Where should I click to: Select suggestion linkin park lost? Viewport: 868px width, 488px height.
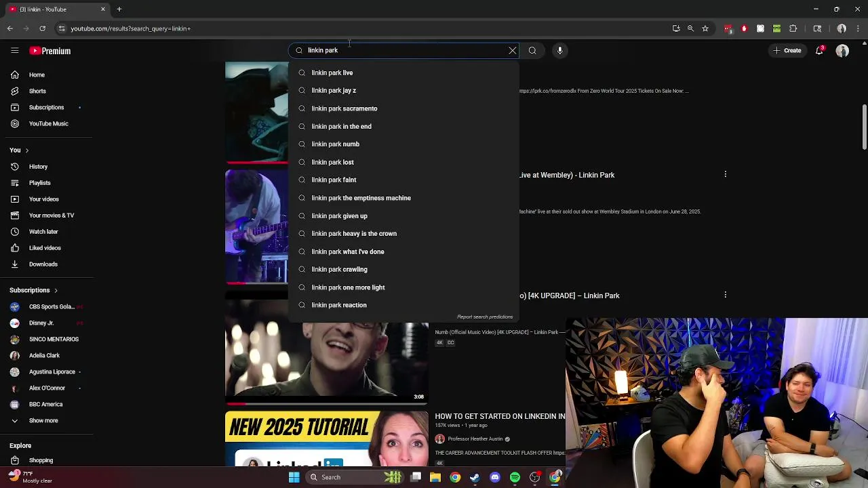point(403,162)
